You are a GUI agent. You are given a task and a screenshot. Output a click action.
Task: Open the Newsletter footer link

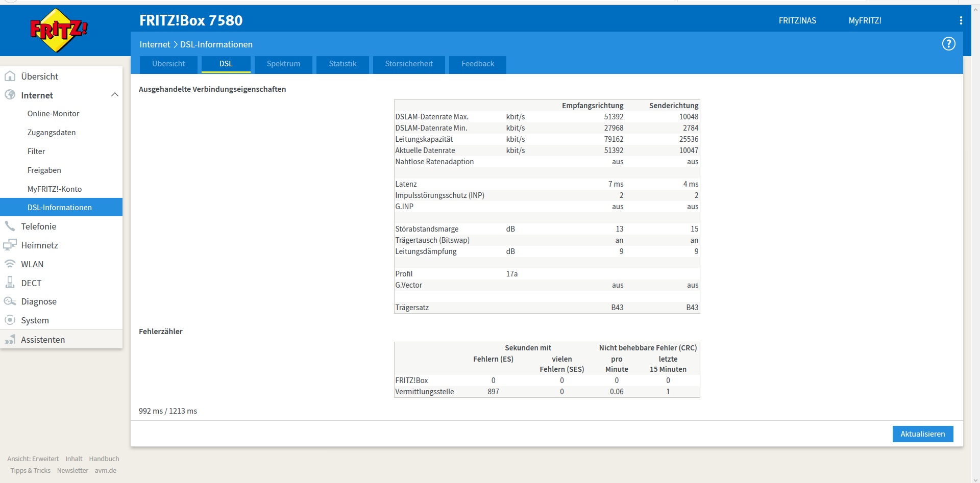[72, 471]
